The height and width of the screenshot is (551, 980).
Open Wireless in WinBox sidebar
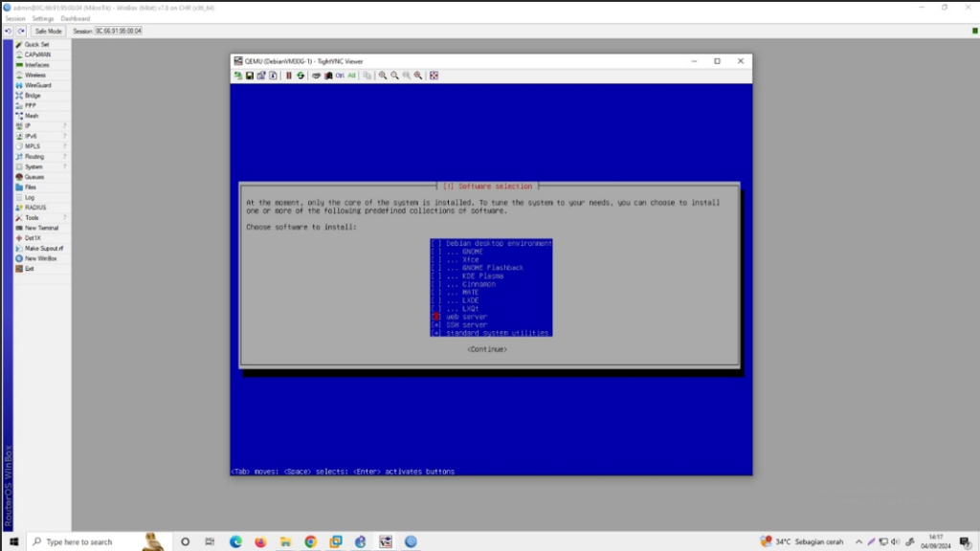(x=37, y=75)
